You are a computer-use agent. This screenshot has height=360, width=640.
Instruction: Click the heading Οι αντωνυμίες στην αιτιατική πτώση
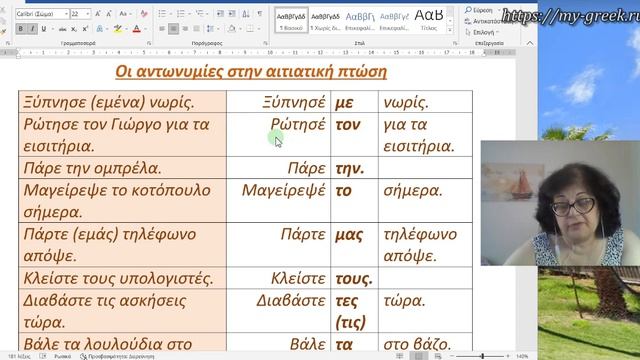[251, 71]
